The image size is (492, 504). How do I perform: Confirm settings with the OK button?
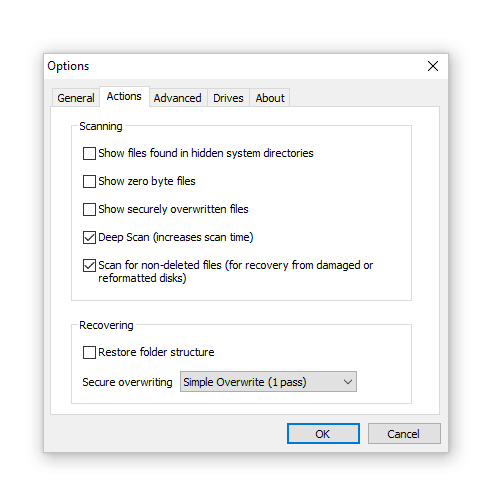click(323, 434)
